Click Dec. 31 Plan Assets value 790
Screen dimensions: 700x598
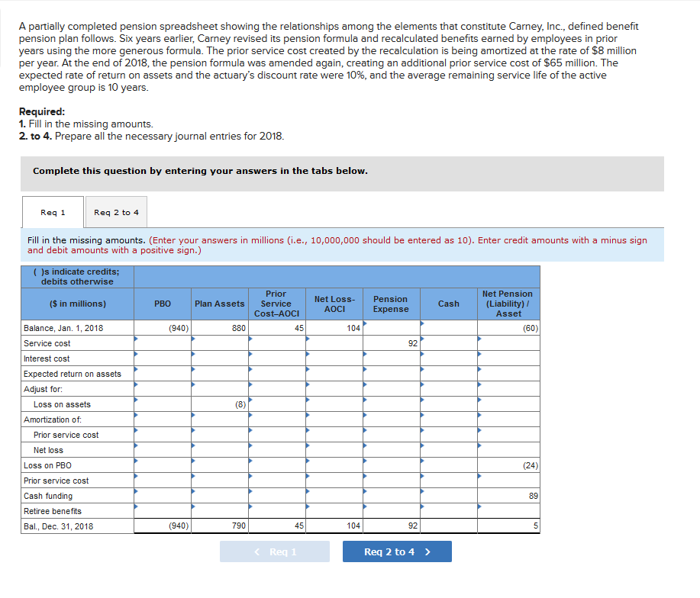tap(239, 526)
